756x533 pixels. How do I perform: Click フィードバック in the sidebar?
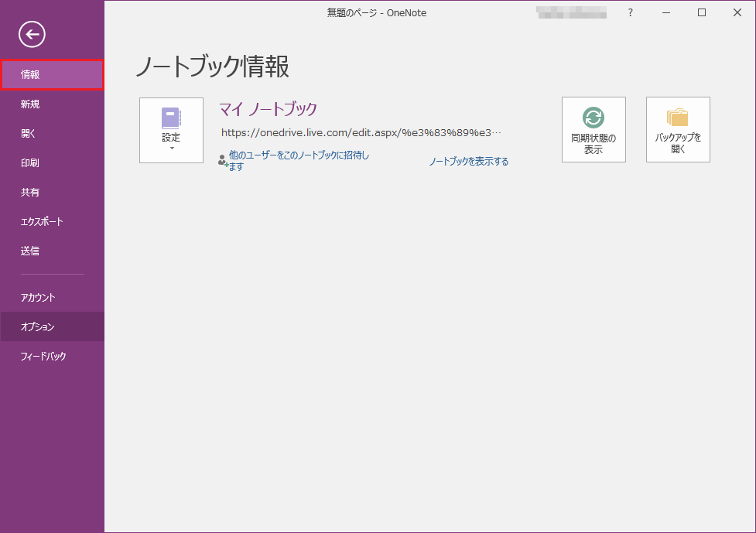point(52,356)
